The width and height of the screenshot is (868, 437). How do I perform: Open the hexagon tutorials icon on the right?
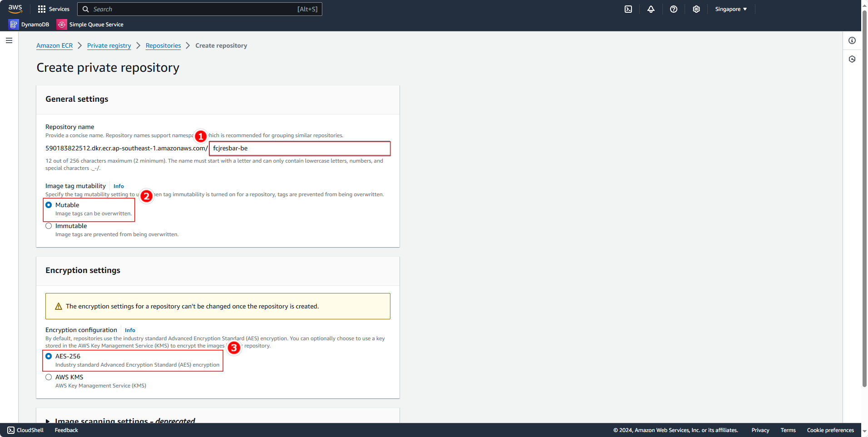pos(852,59)
